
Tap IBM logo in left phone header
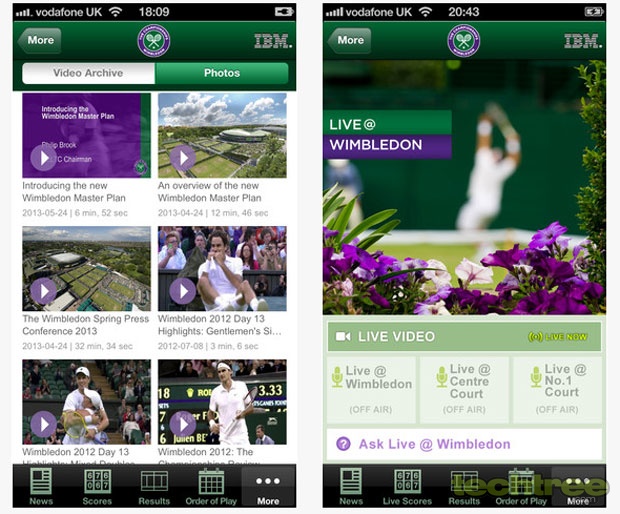point(273,41)
